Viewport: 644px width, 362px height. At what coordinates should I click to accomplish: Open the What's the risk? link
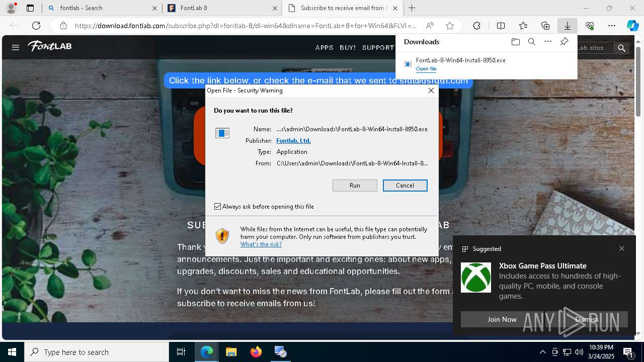pyautogui.click(x=261, y=244)
